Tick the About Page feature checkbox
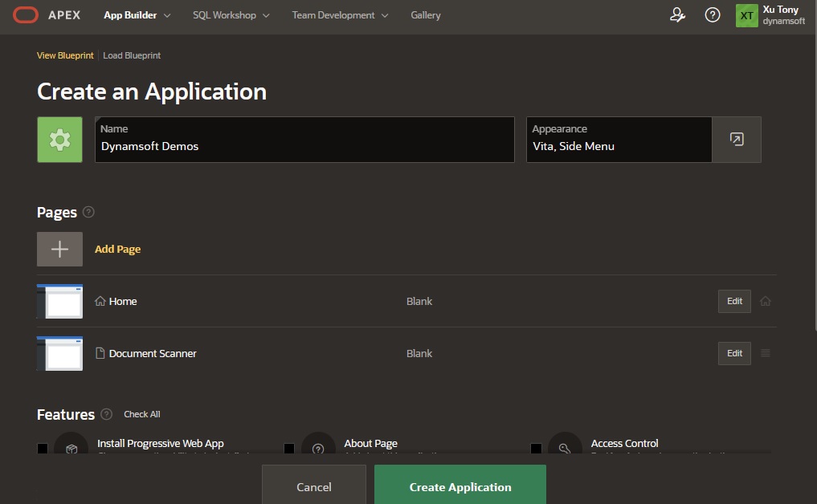Screen dimensions: 817x504 (289, 448)
